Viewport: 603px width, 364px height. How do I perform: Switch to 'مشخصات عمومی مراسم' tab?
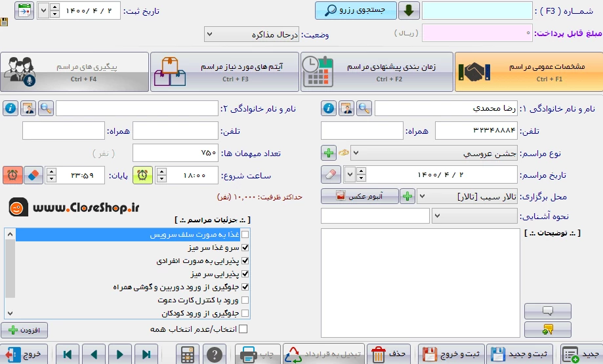(528, 72)
